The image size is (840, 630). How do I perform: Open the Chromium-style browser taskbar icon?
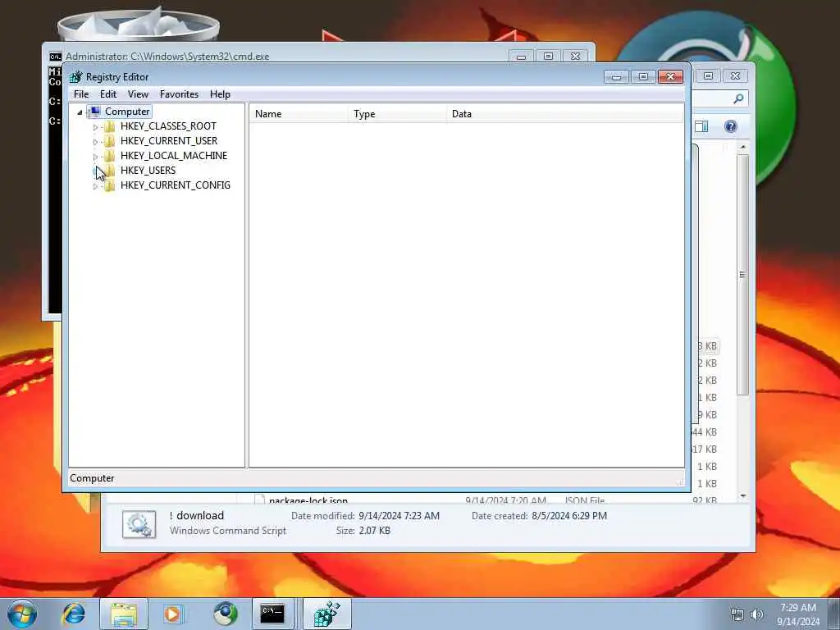click(x=226, y=614)
